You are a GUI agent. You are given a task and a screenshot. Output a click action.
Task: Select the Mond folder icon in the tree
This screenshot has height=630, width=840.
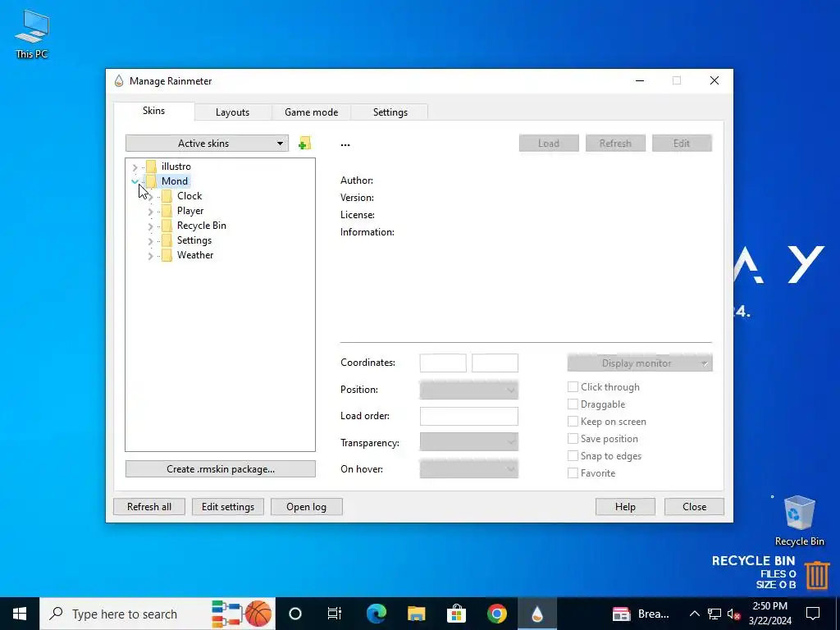click(x=152, y=181)
